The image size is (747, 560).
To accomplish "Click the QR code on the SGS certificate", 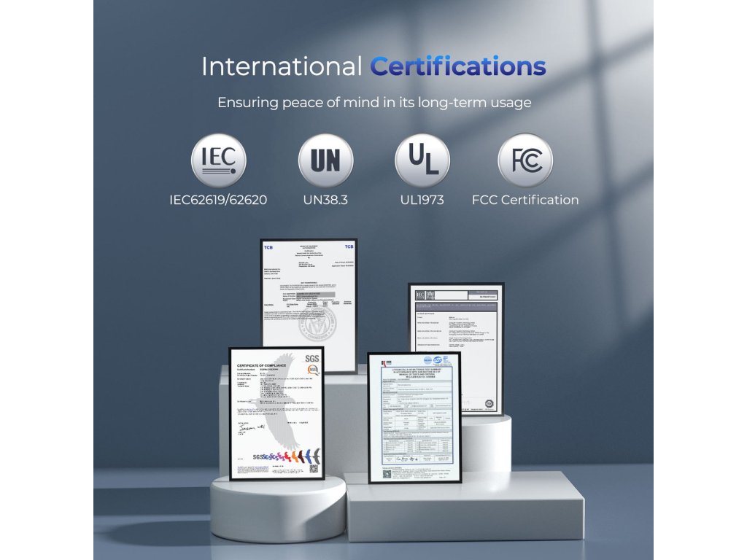I will click(x=314, y=469).
